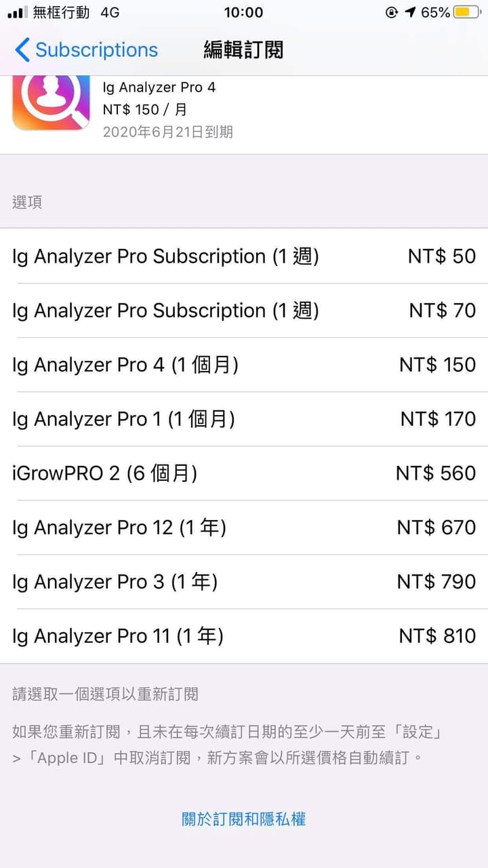Image resolution: width=488 pixels, height=868 pixels.
Task: Tap the rotation lock status icon
Action: tap(392, 12)
